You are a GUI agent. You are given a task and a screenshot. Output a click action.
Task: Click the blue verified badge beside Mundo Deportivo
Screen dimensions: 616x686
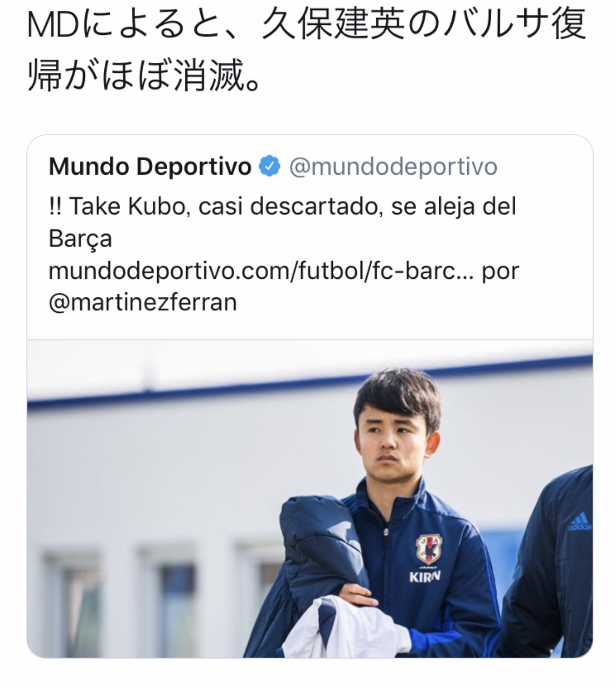(x=270, y=167)
